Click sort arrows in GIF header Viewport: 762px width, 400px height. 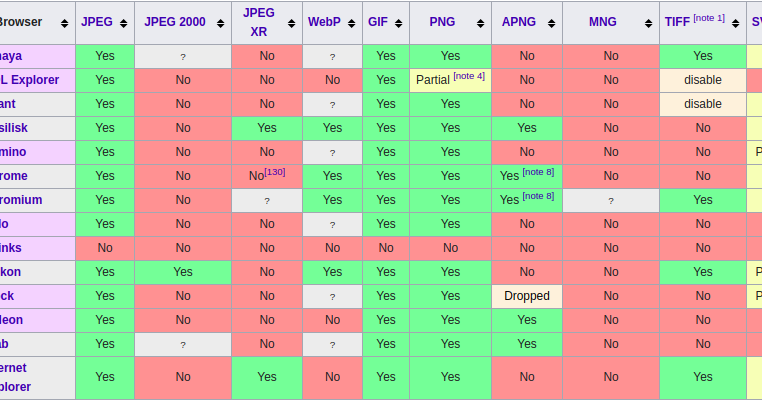coord(398,23)
